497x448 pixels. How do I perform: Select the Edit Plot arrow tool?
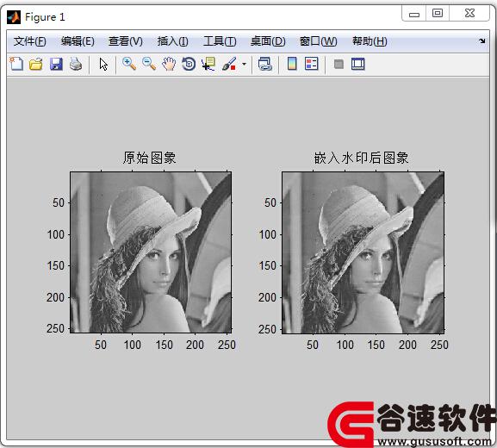103,64
